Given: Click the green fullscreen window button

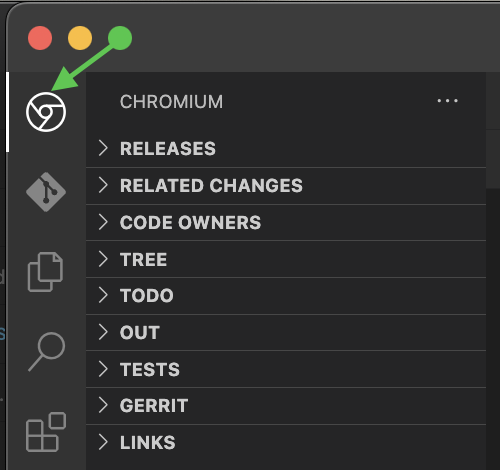Looking at the screenshot, I should click(x=120, y=38).
